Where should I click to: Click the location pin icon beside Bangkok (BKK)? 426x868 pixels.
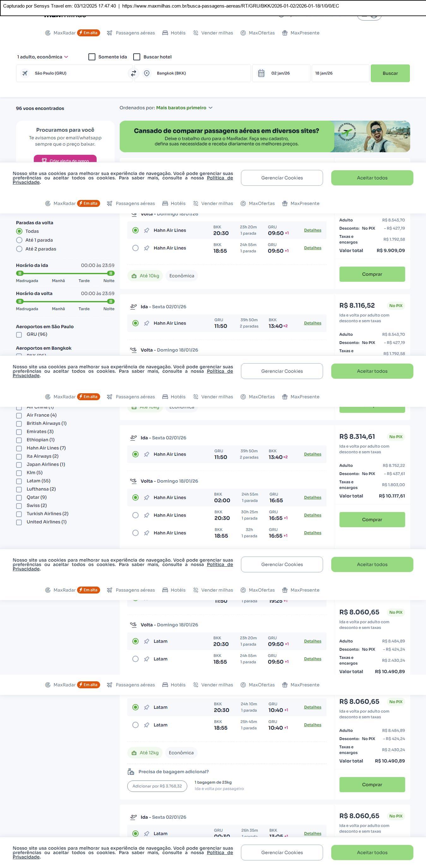147,73
